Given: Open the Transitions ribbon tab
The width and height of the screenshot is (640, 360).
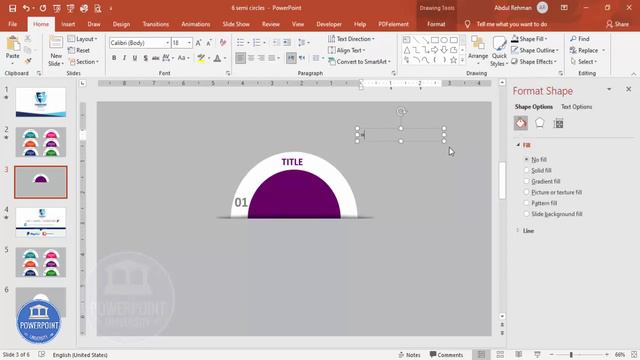Looking at the screenshot, I should 156,24.
